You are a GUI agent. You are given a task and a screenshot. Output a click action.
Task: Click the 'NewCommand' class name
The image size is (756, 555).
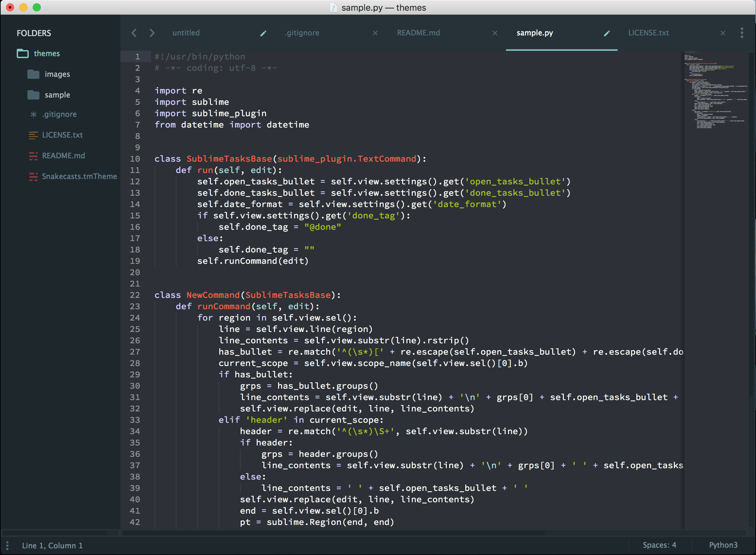click(213, 295)
